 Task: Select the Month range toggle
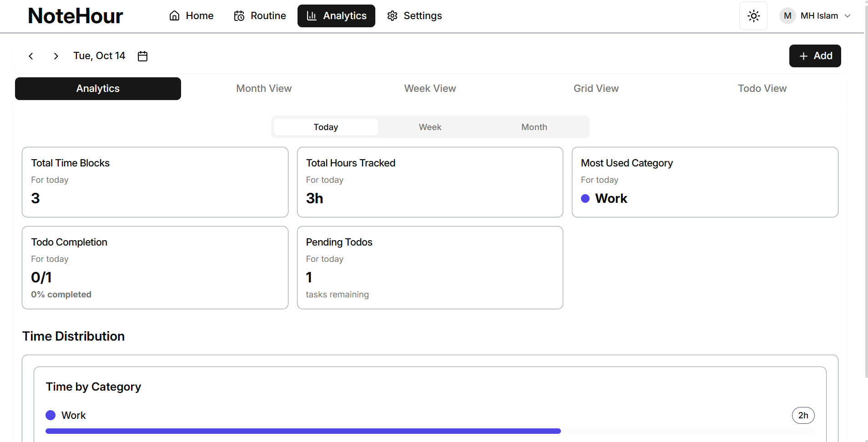pos(534,127)
